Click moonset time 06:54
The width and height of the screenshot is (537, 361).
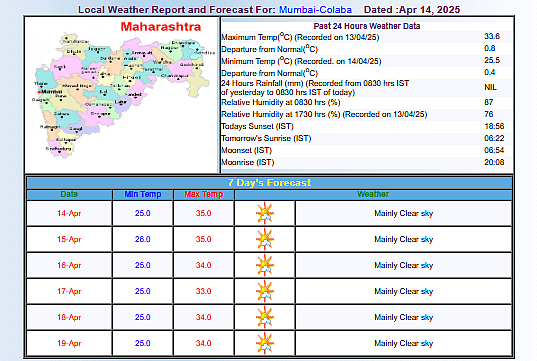[x=494, y=150]
